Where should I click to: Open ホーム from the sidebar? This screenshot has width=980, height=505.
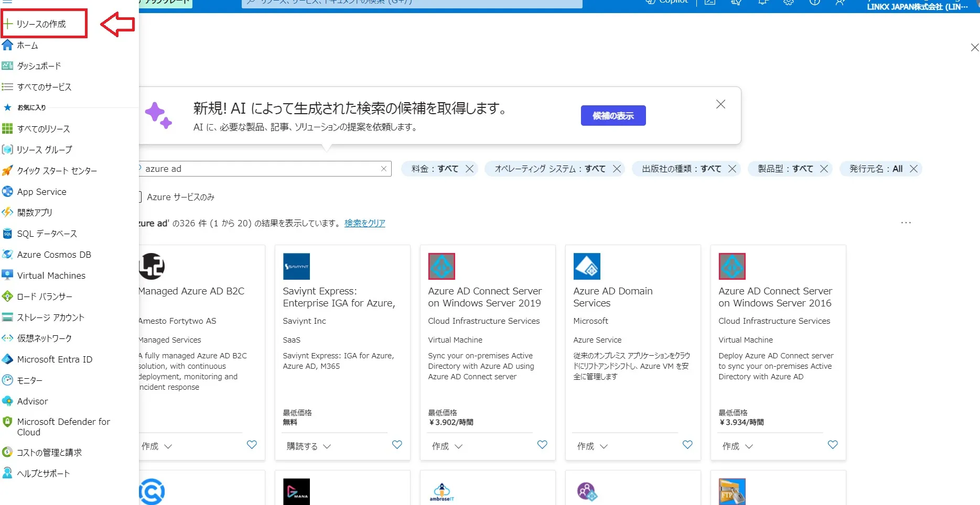(x=27, y=46)
